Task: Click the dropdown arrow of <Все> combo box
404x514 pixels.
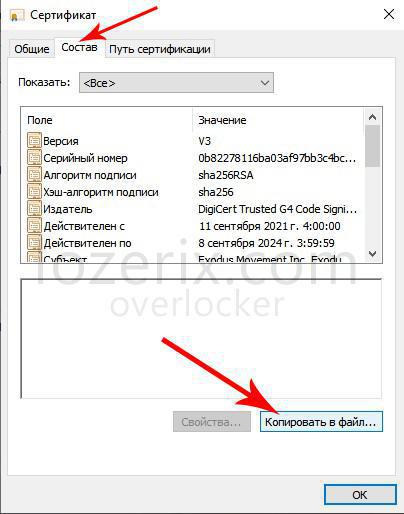Action: [265, 83]
